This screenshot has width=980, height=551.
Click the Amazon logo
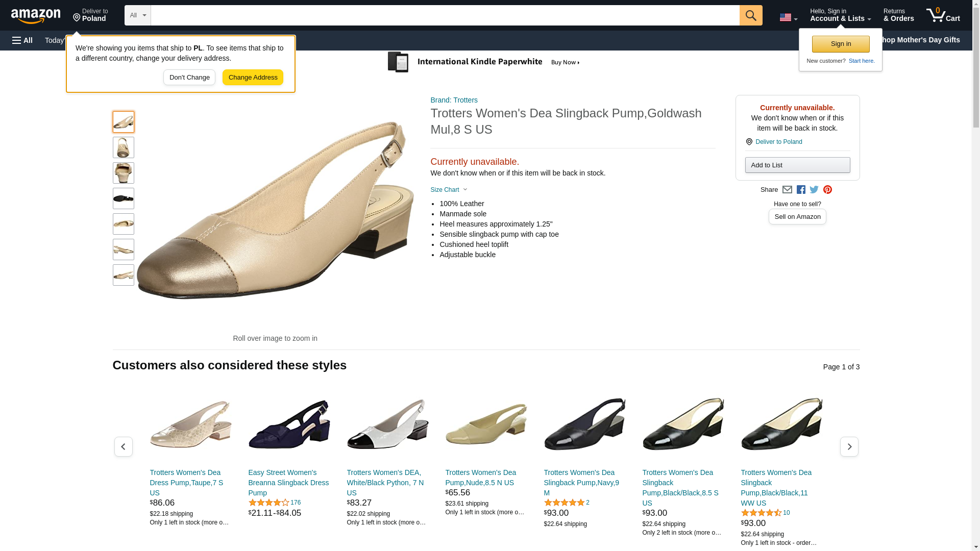click(36, 16)
